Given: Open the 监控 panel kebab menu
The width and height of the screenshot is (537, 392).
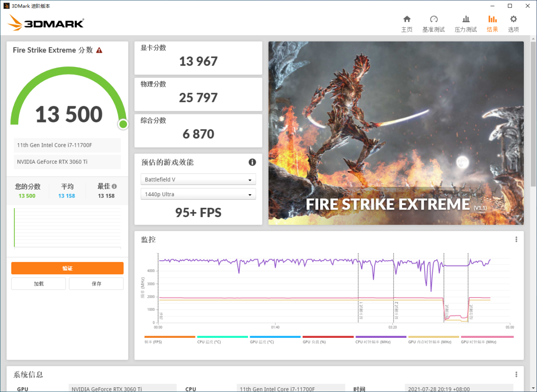Looking at the screenshot, I should 516,239.
